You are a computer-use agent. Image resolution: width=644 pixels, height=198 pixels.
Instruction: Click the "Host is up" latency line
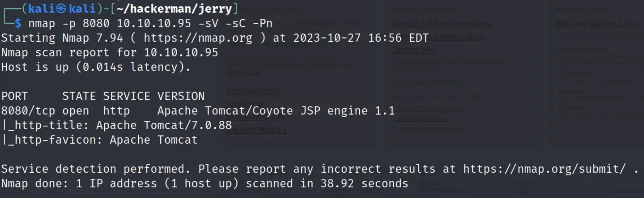(96, 67)
